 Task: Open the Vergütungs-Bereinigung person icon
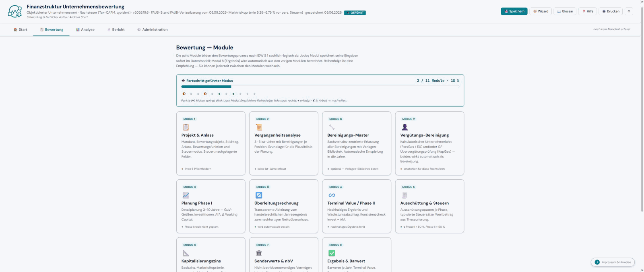[405, 127]
